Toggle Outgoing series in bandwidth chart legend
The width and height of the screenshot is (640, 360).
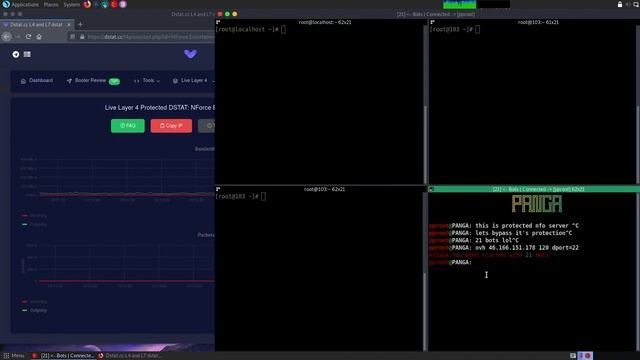coord(34,224)
